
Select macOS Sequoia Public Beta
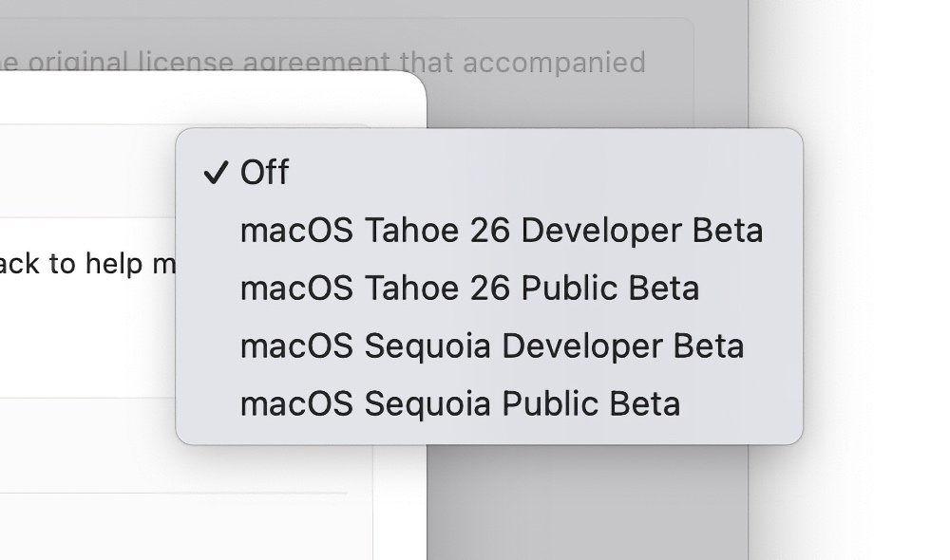point(460,404)
